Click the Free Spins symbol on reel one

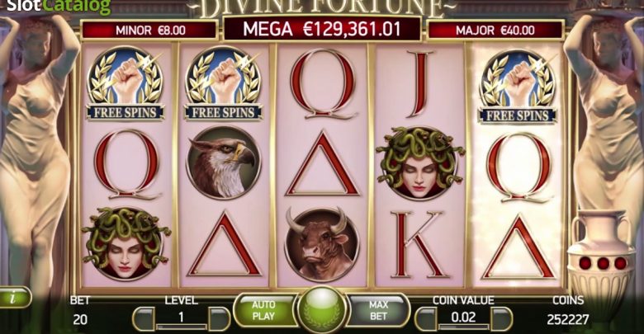pos(125,84)
